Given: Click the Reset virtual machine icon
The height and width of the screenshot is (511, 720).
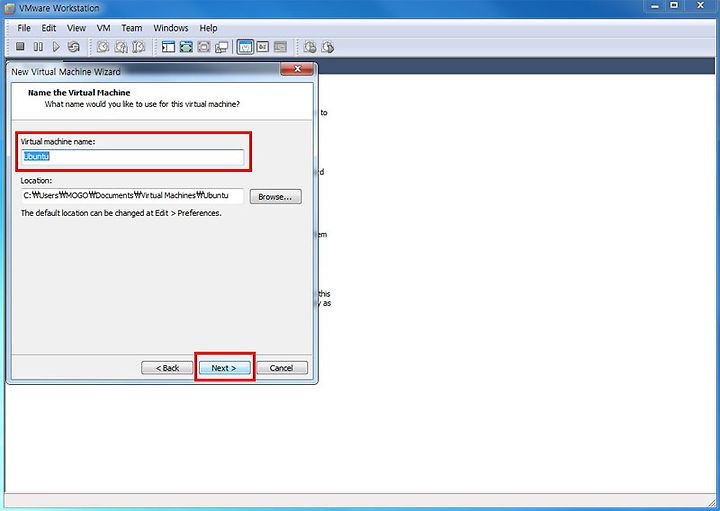Looking at the screenshot, I should pyautogui.click(x=73, y=46).
